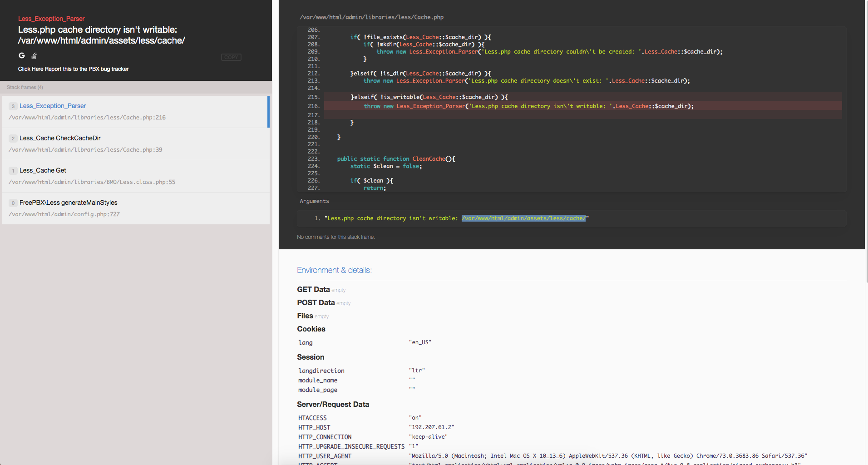Search the error on Stack Overflow icon
This screenshot has height=465, width=868.
34,56
